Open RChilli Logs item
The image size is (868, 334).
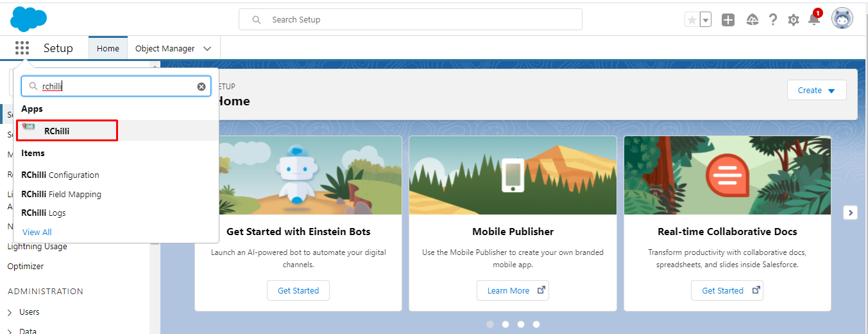point(44,213)
